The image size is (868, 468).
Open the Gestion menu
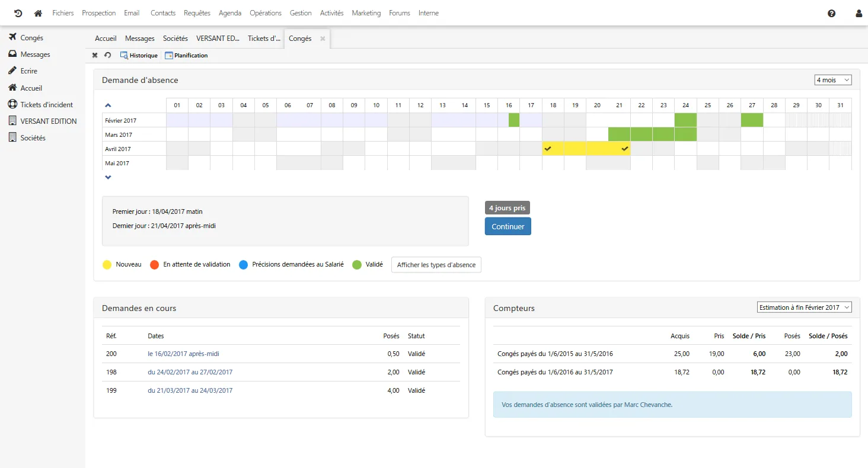coord(301,13)
